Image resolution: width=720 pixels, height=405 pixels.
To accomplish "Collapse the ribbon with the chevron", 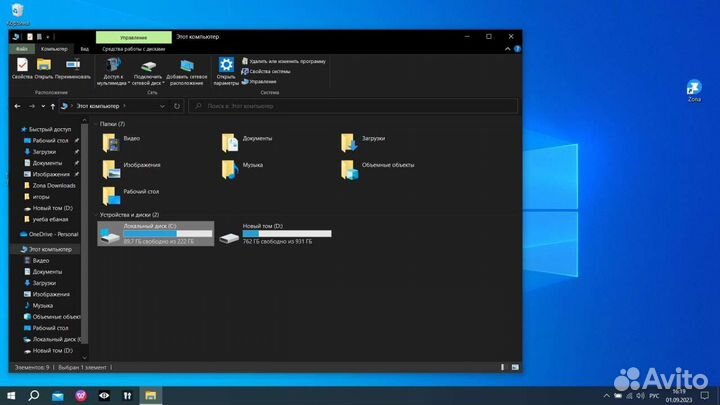I will pyautogui.click(x=507, y=49).
